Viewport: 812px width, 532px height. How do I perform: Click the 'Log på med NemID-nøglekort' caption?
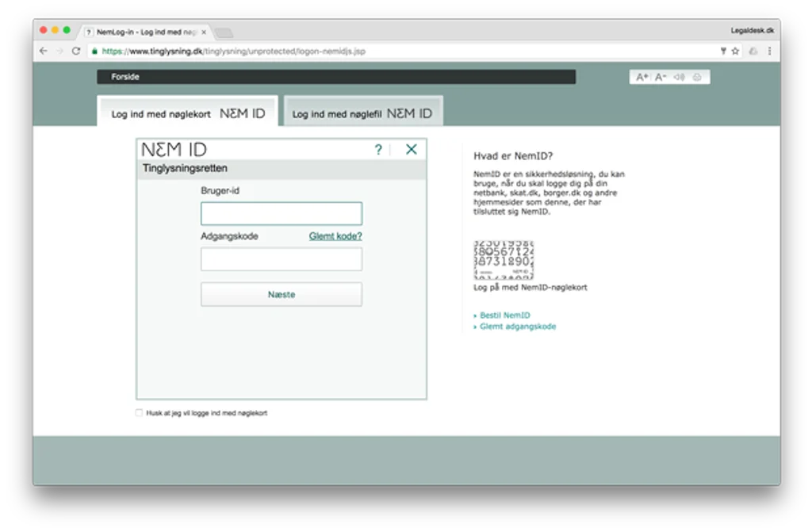pos(530,288)
